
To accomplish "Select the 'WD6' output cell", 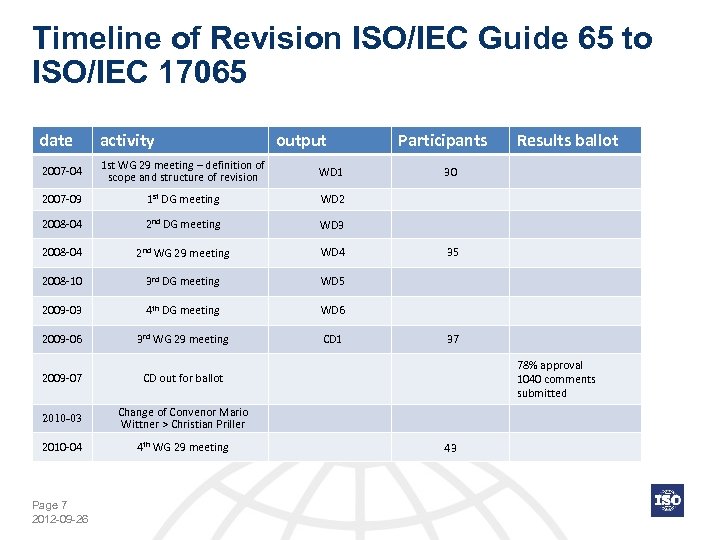I will click(x=330, y=310).
